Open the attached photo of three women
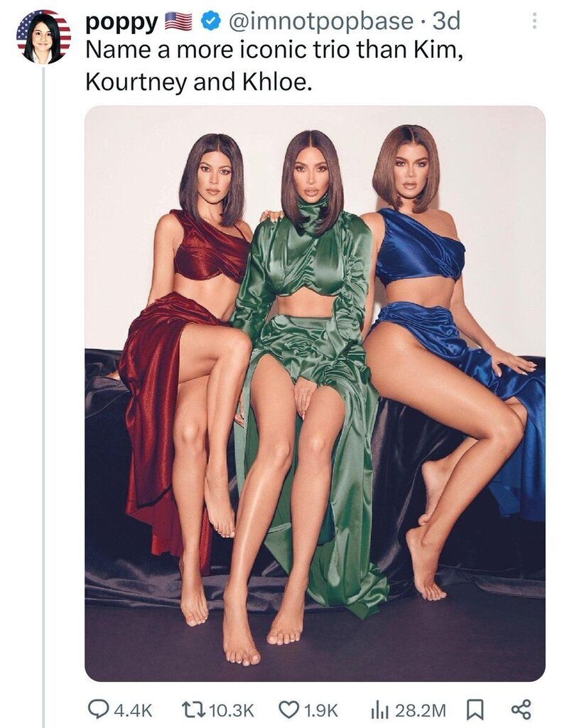Image resolution: width=562 pixels, height=728 pixels. click(315, 393)
